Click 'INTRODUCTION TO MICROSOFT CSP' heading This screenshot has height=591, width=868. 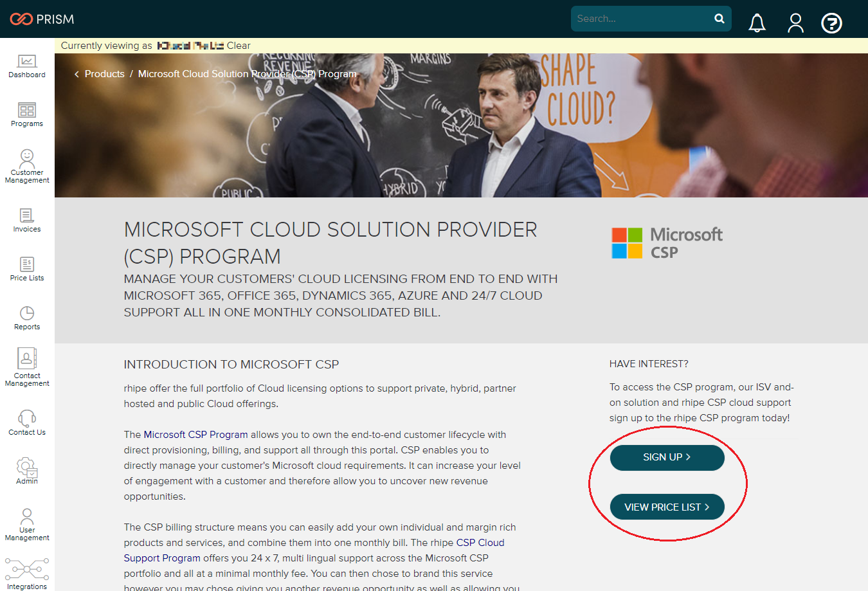[x=231, y=365]
